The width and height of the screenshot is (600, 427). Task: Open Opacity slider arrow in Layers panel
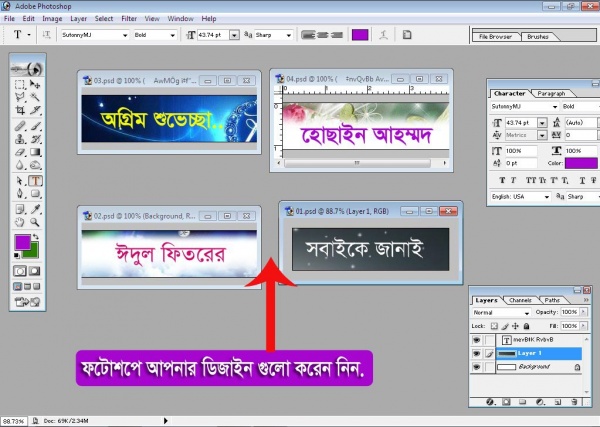(584, 312)
